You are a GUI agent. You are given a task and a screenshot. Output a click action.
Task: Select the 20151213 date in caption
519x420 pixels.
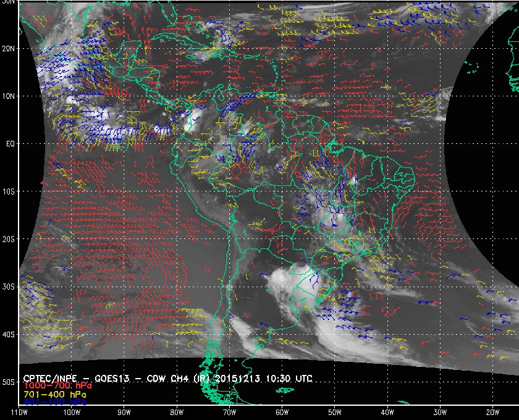[237, 379]
